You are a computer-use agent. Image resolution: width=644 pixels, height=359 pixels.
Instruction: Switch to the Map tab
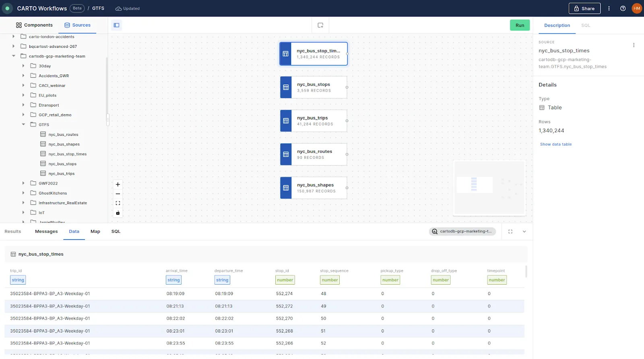pos(95,232)
